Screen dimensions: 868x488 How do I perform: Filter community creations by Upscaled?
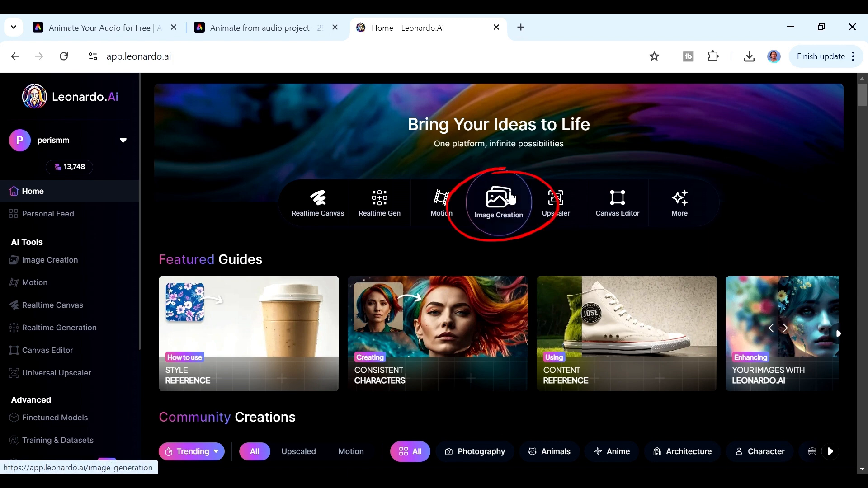(x=298, y=451)
